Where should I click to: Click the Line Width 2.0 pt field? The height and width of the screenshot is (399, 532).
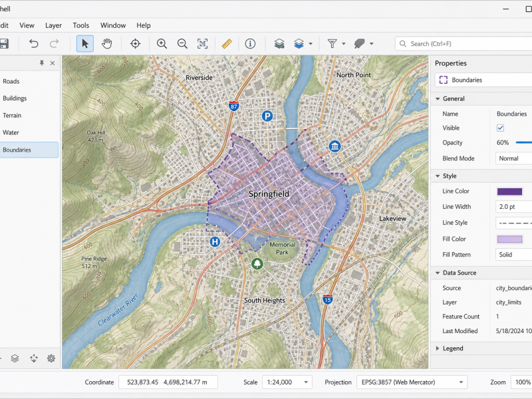[x=513, y=207]
